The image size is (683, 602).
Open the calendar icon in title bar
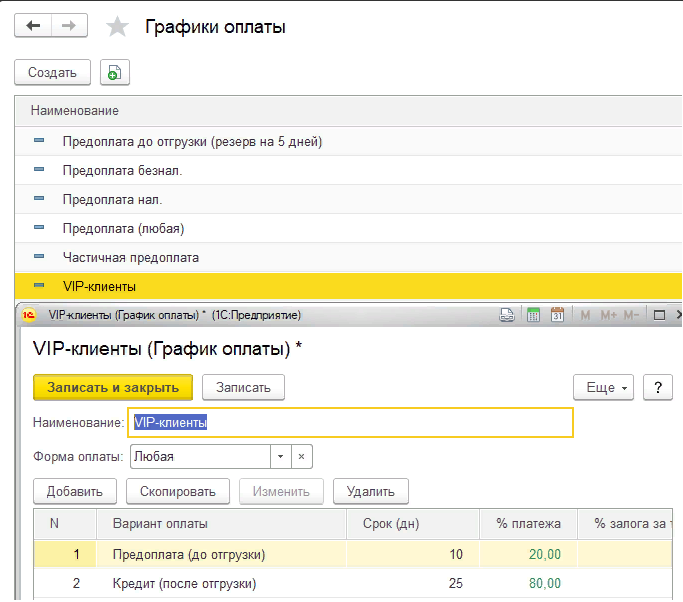[558, 315]
